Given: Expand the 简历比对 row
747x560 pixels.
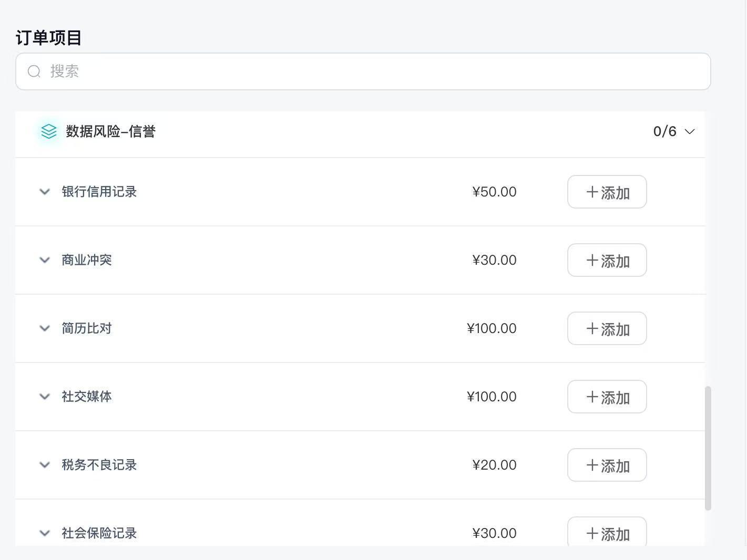Looking at the screenshot, I should pos(45,328).
